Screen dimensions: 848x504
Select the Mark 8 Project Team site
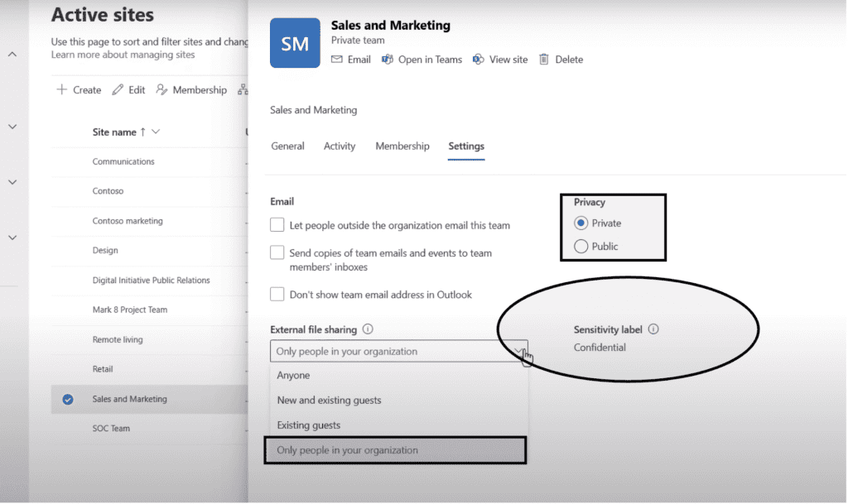[x=130, y=310]
